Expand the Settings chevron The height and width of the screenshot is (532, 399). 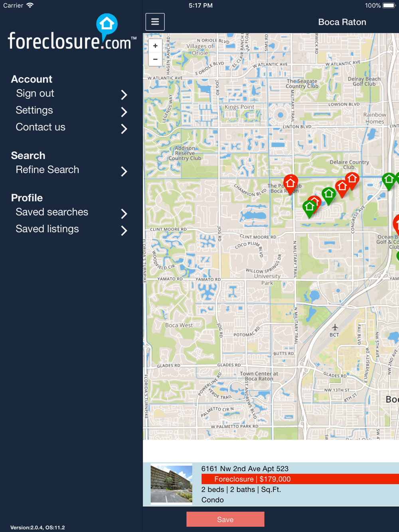[x=124, y=112]
